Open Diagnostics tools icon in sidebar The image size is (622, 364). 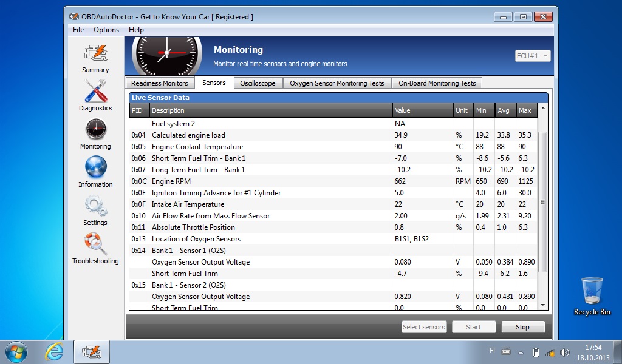point(95,91)
